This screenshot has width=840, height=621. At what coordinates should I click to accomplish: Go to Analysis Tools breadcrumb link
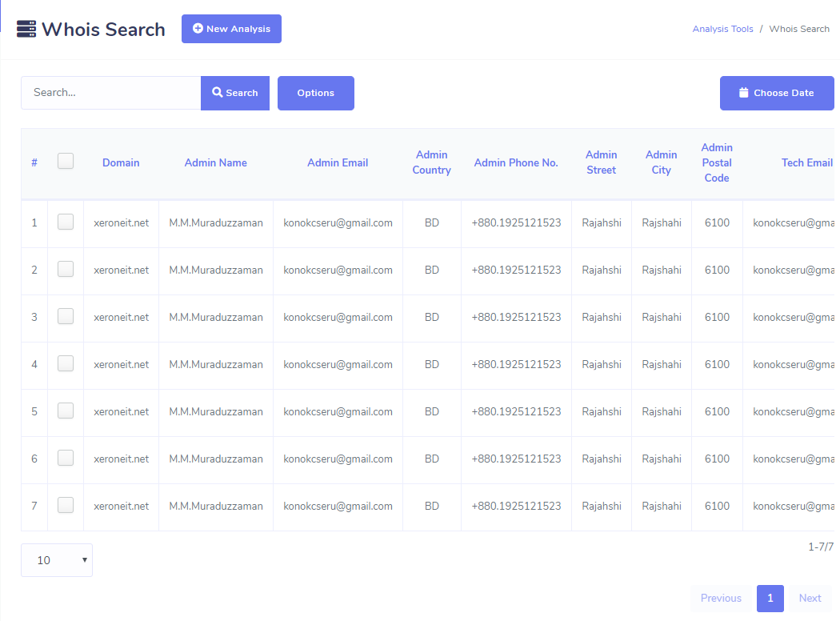click(x=722, y=29)
